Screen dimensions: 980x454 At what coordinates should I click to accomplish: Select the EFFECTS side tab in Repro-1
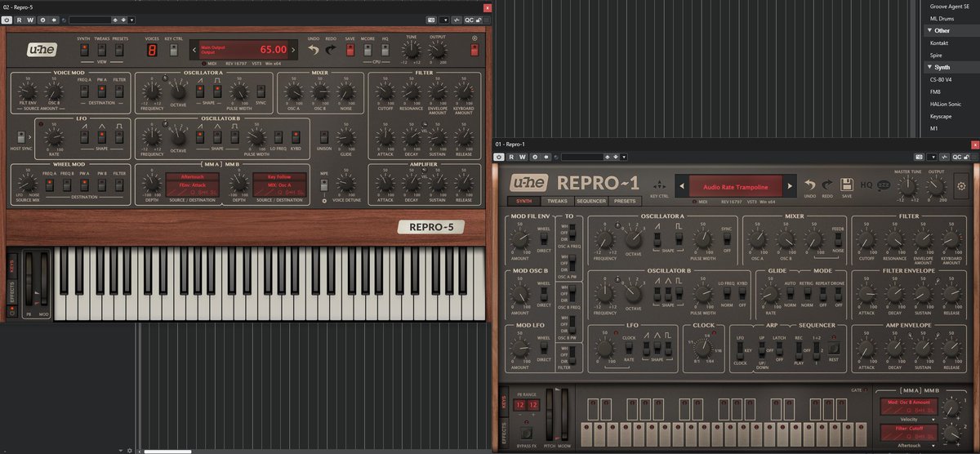[502, 434]
